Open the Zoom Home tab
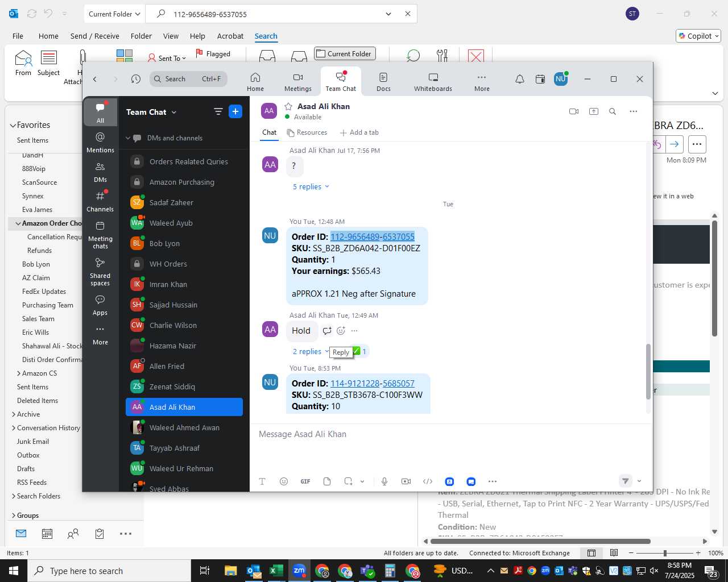This screenshot has width=728, height=582. (x=255, y=82)
